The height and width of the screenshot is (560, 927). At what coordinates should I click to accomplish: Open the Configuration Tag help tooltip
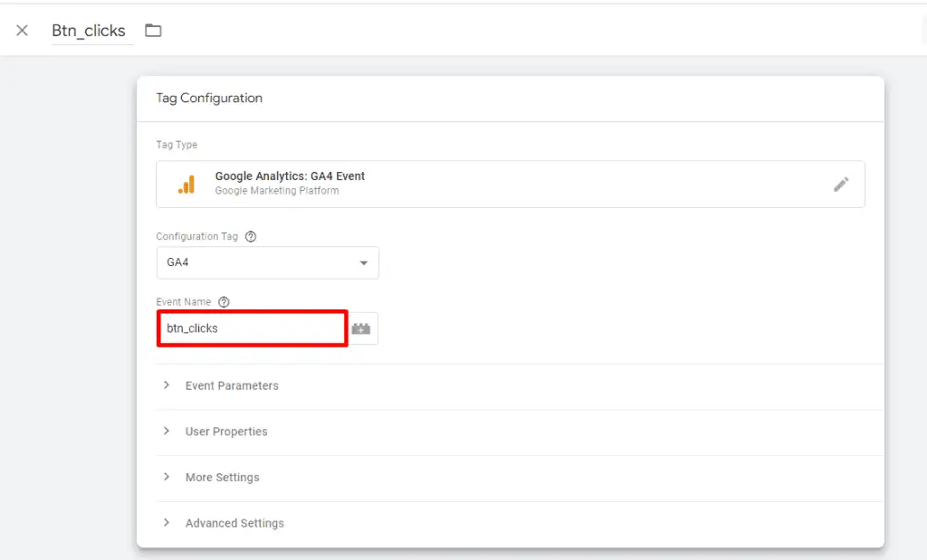point(249,236)
